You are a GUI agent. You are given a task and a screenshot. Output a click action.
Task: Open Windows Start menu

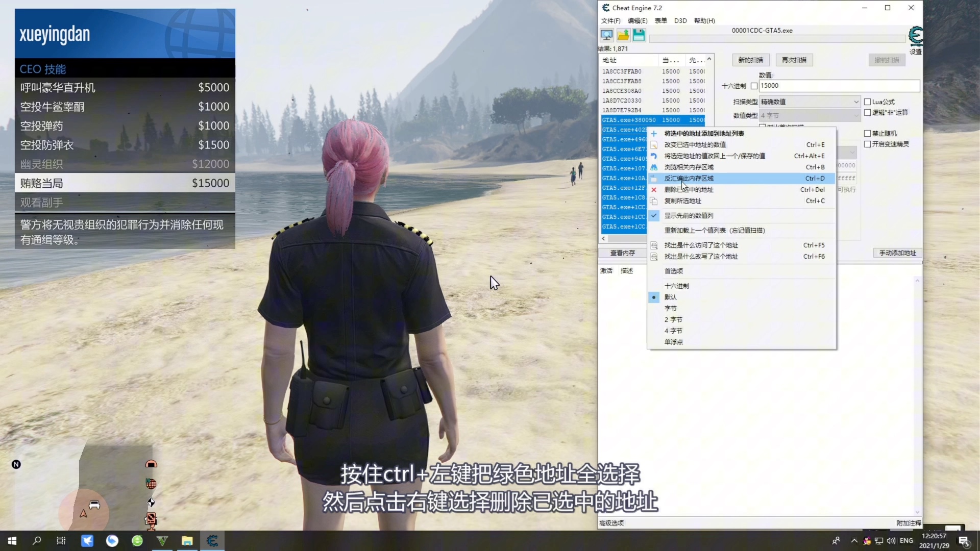[x=12, y=541]
